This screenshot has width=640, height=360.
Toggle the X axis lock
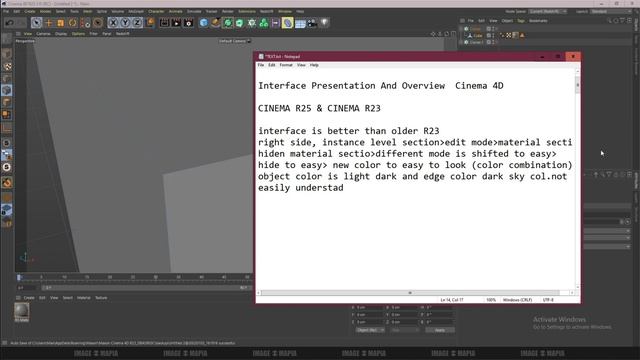pos(113,23)
